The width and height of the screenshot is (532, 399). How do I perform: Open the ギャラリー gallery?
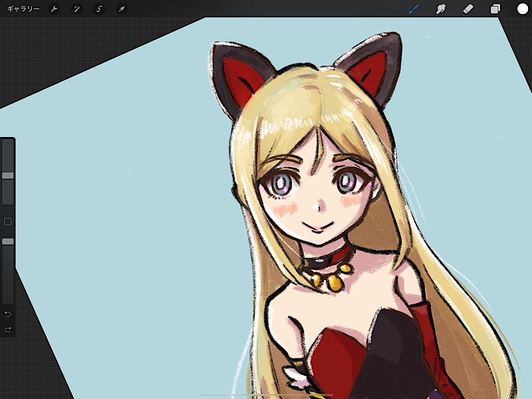tap(23, 9)
